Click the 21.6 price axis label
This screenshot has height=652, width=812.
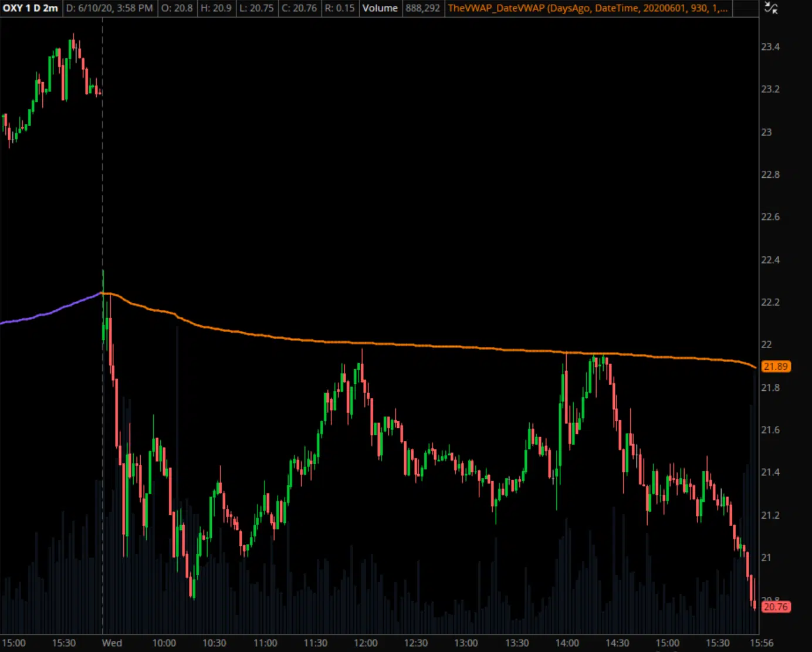(770, 430)
